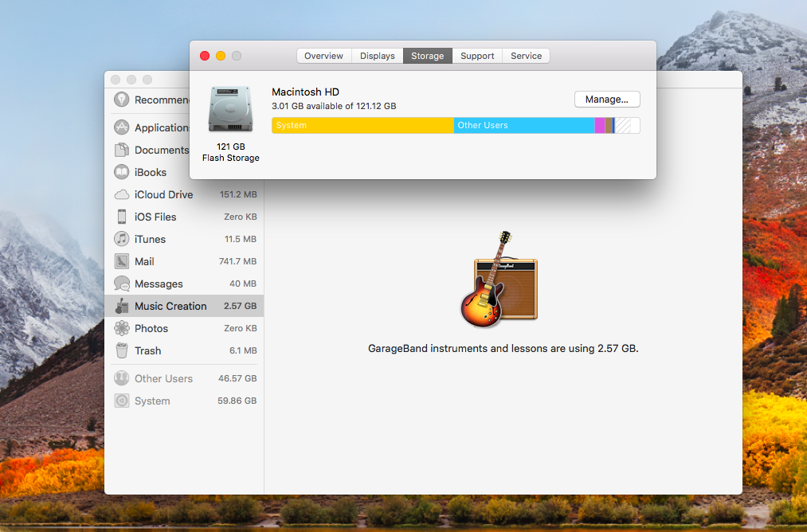Click the 11.5 MB iTunes size value
Image resolution: width=807 pixels, height=532 pixels.
241,239
